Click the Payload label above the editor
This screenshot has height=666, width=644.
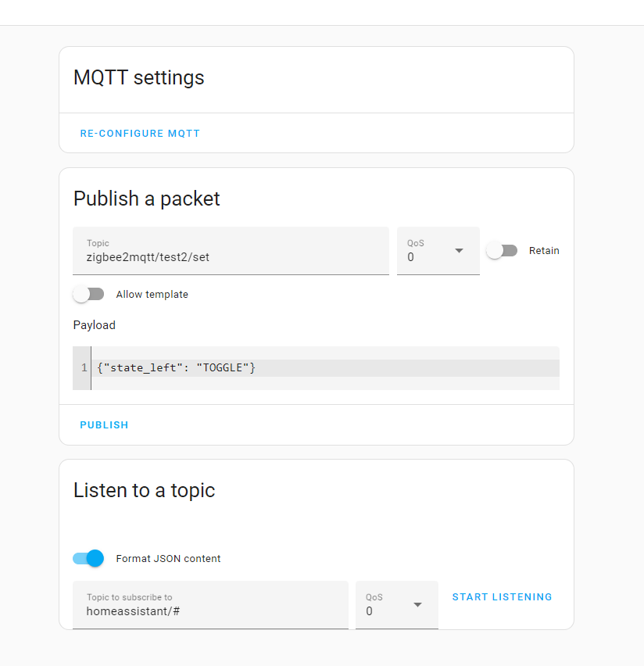point(95,325)
